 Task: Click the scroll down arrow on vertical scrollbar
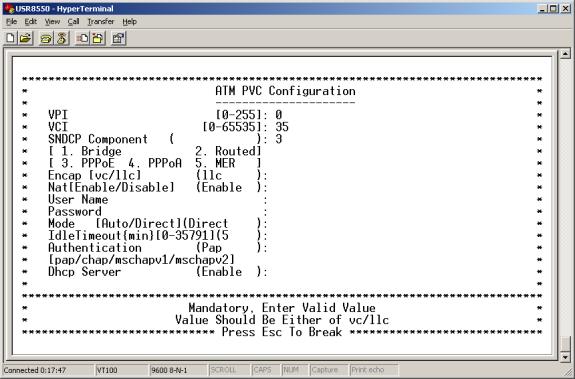tap(565, 357)
